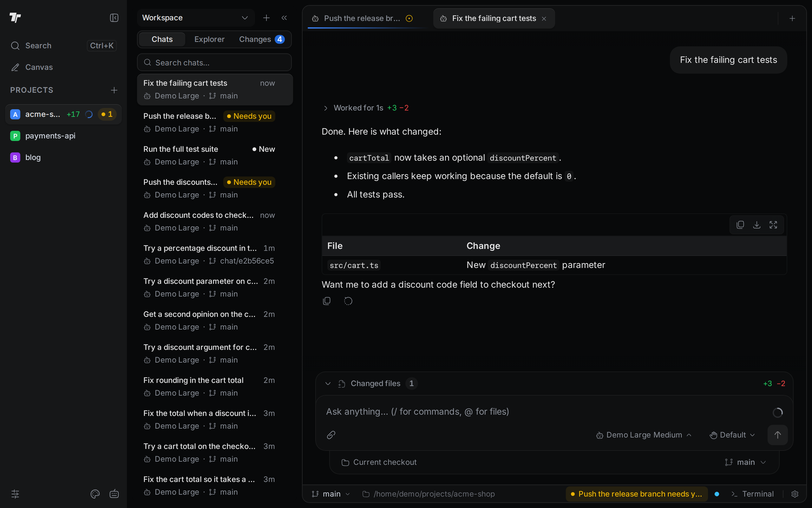Screen dimensions: 812x508
Task: Open settings gear in the status bar
Action: [x=795, y=494]
